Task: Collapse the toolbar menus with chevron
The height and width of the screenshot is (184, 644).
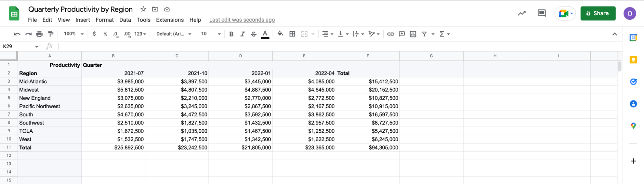Action: click(614, 34)
